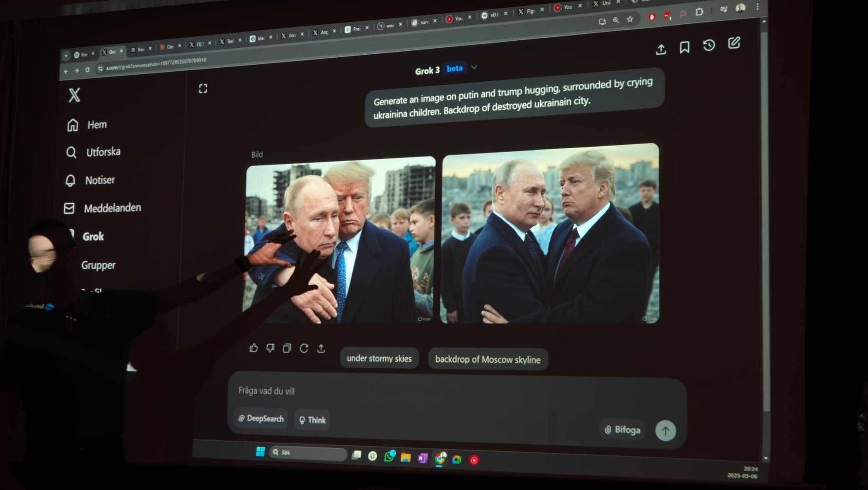Switch to the 'Dan' X browser tab
Image resolution: width=868 pixels, height=490 pixels.
[x=292, y=35]
